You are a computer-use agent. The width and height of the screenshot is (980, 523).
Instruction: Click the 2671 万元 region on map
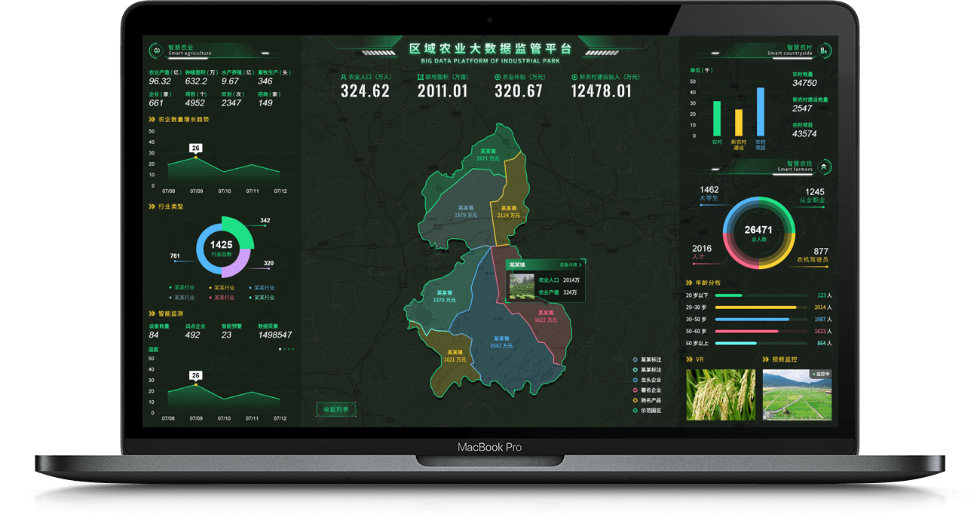[488, 154]
